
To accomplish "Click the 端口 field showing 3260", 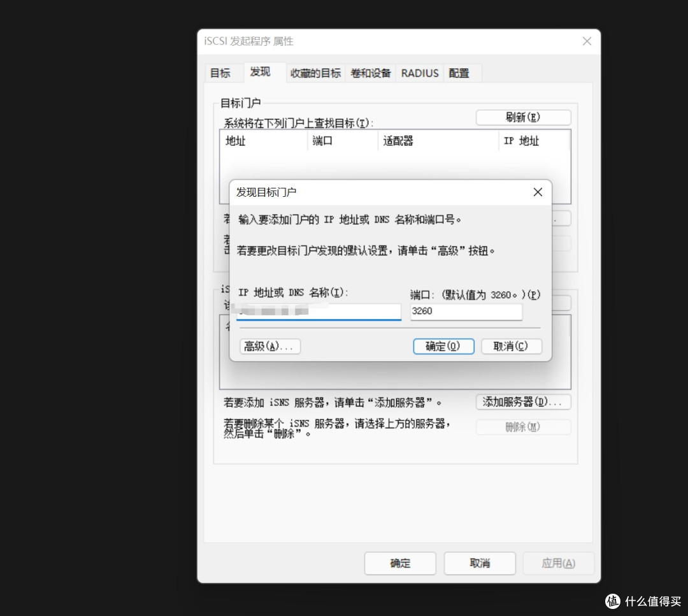I will [466, 312].
